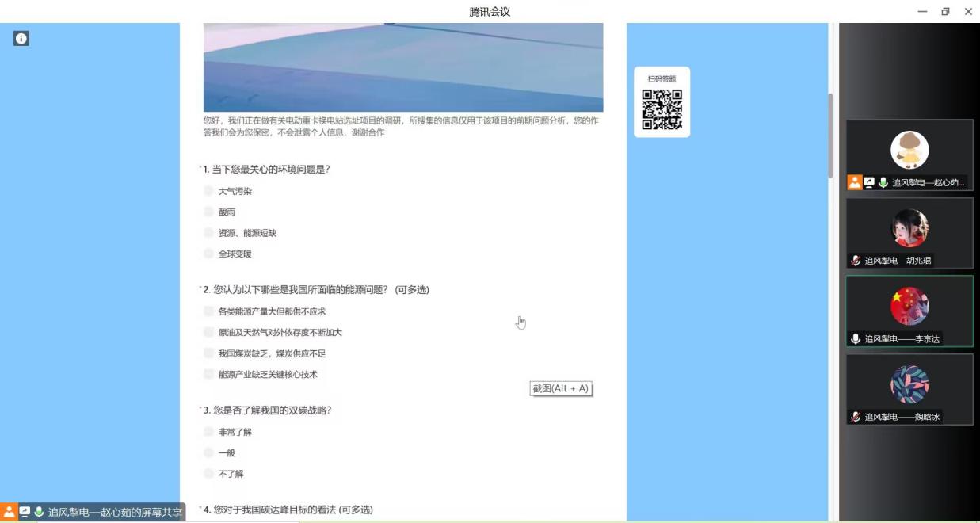980x523 pixels.
Task: Click the 截图(Alt + A) screenshot tooltip
Action: pos(561,388)
